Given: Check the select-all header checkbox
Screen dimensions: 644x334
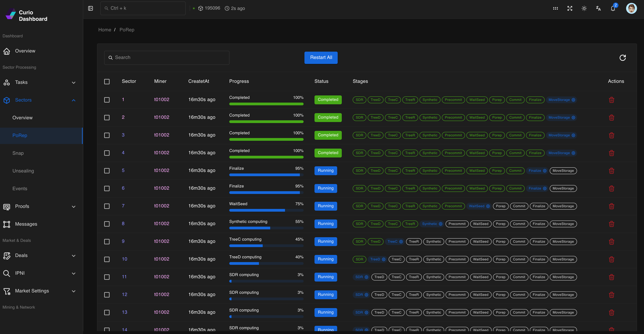Looking at the screenshot, I should point(107,81).
